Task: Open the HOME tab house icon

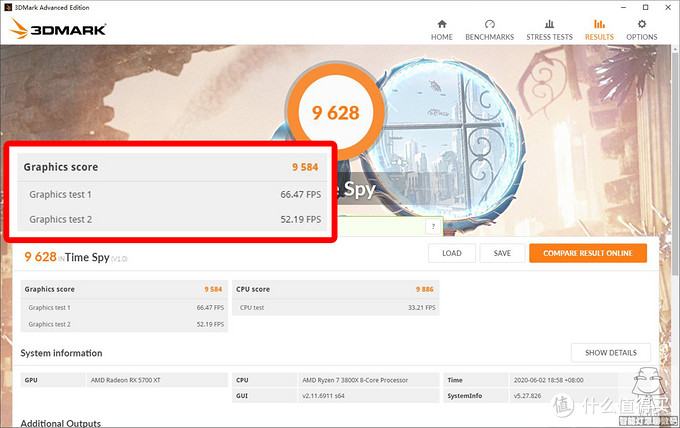Action: [x=441, y=24]
